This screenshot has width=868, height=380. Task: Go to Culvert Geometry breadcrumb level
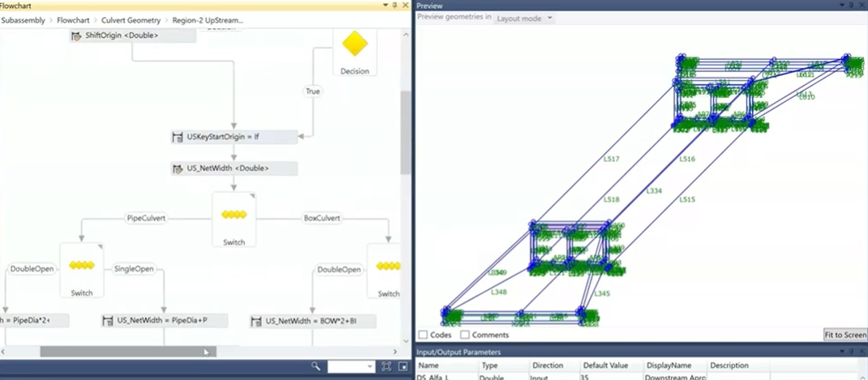pyautogui.click(x=131, y=20)
